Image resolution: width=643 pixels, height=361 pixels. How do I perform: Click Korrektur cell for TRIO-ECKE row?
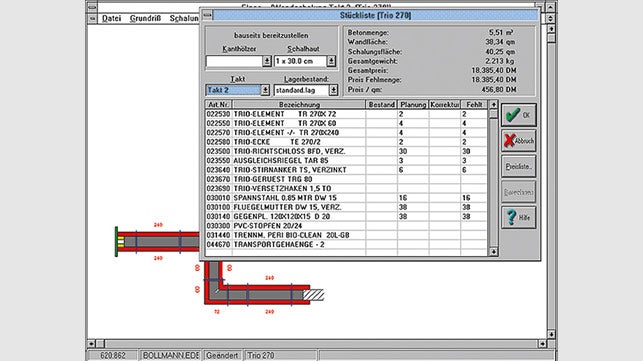(445, 142)
